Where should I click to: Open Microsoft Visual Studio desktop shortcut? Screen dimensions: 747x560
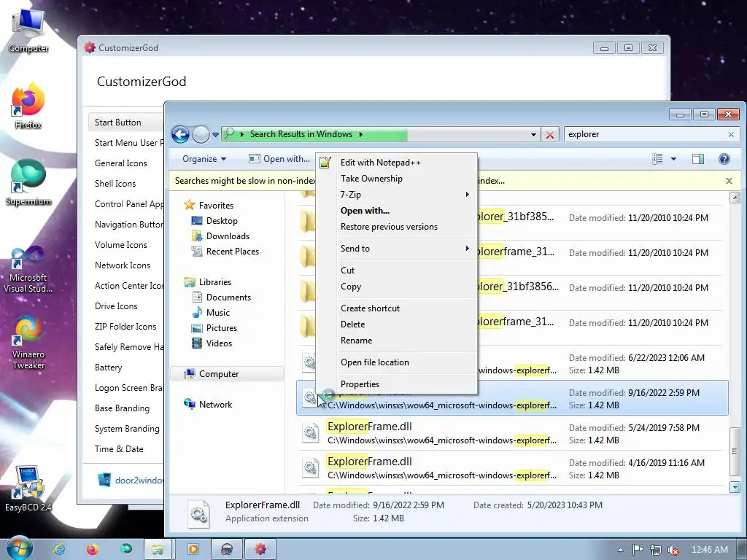28,269
